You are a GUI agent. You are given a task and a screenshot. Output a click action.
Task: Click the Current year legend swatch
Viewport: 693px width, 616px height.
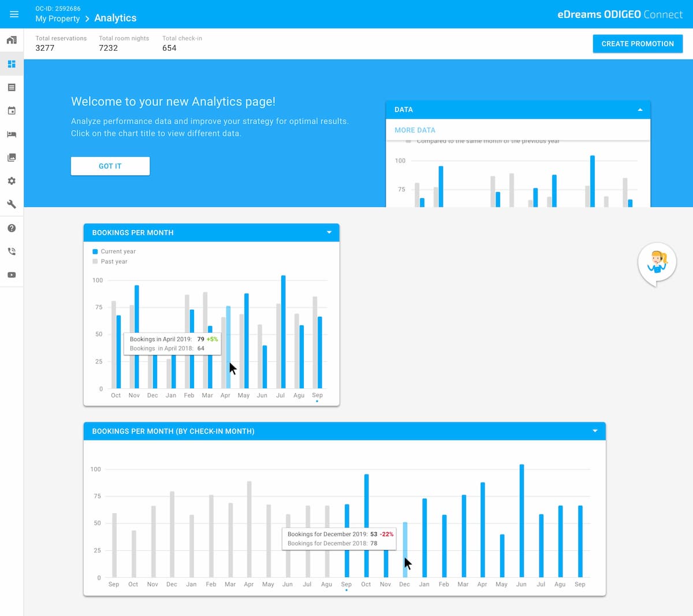click(x=95, y=251)
